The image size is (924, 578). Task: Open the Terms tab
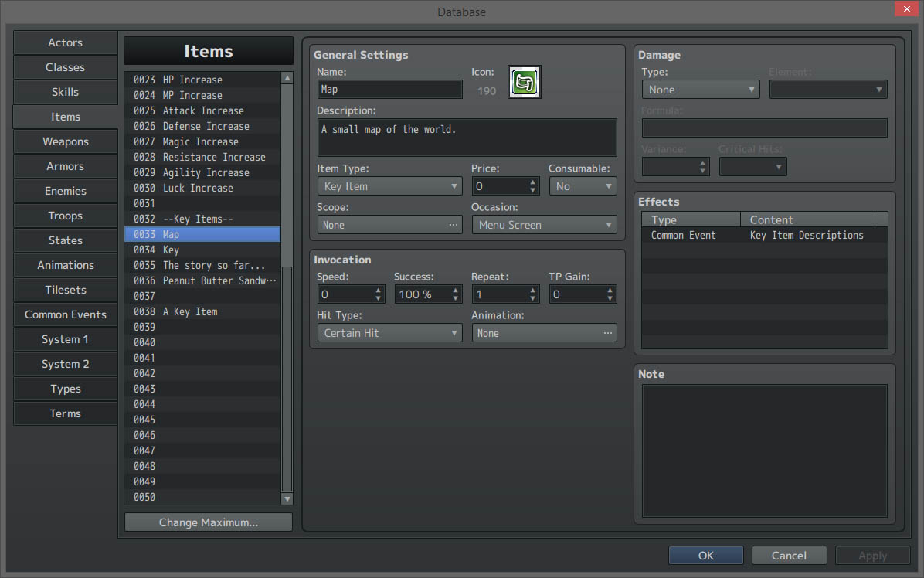point(66,413)
